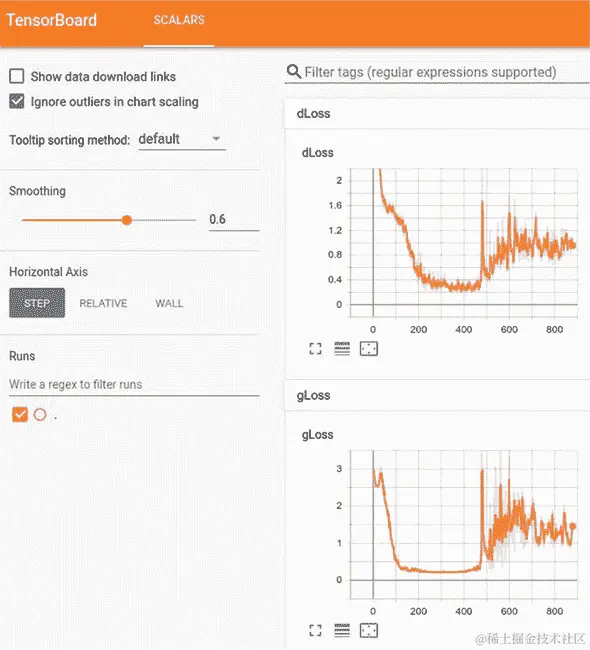Click the dLoss chart title text
Viewport: 590px width, 650px height.
[x=318, y=153]
